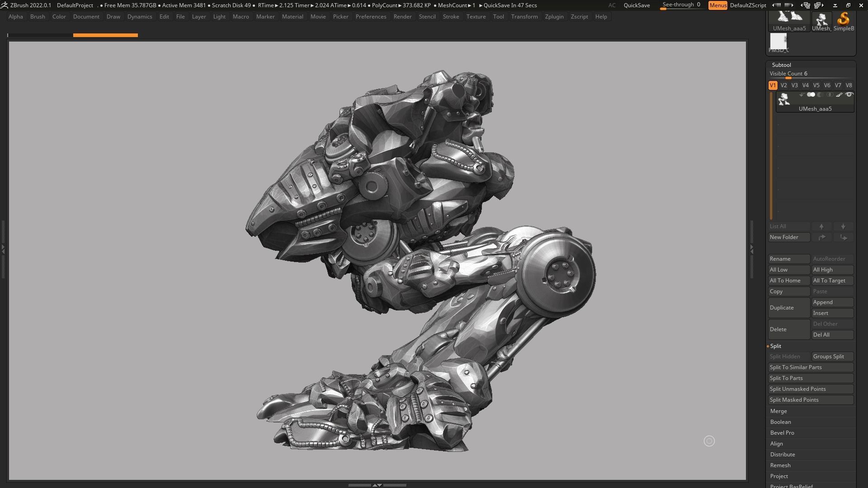
Task: Collapse the Split section
Action: point(776,346)
